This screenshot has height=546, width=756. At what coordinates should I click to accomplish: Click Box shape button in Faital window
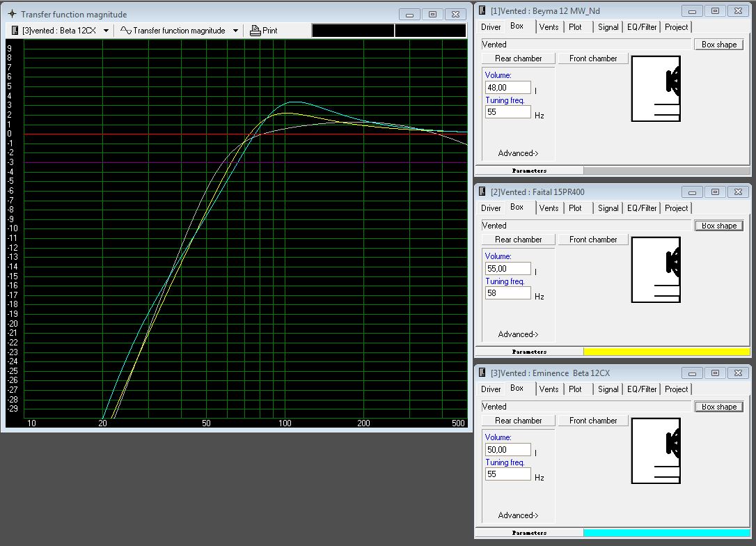pyautogui.click(x=719, y=225)
